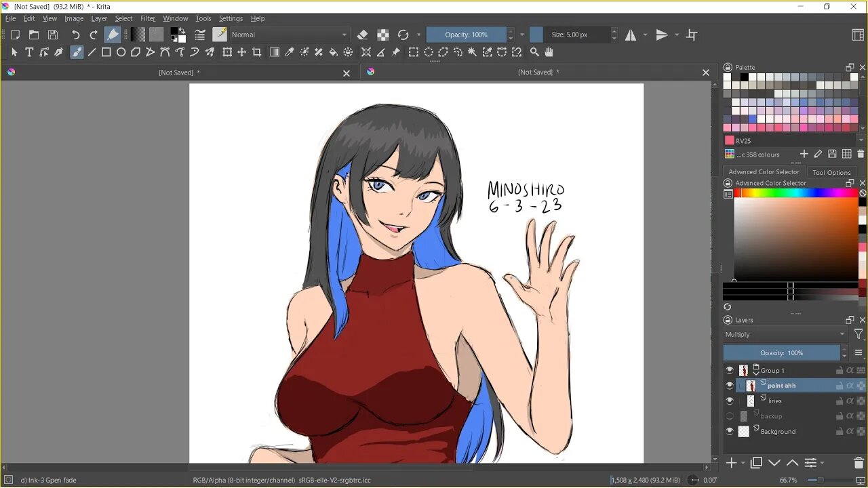This screenshot has height=488, width=868.
Task: Select the Fill bucket tool
Action: pyautogui.click(x=334, y=52)
